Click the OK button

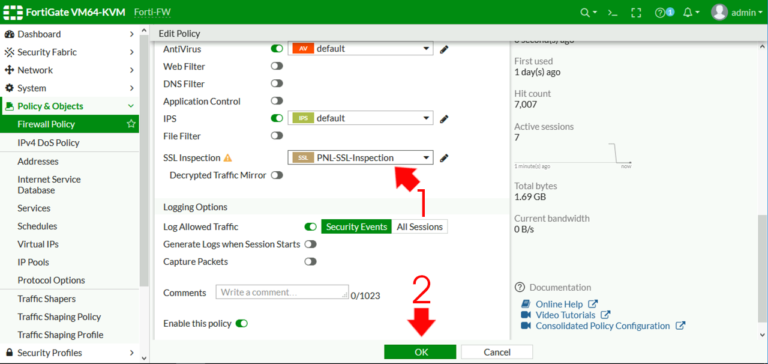pyautogui.click(x=420, y=352)
